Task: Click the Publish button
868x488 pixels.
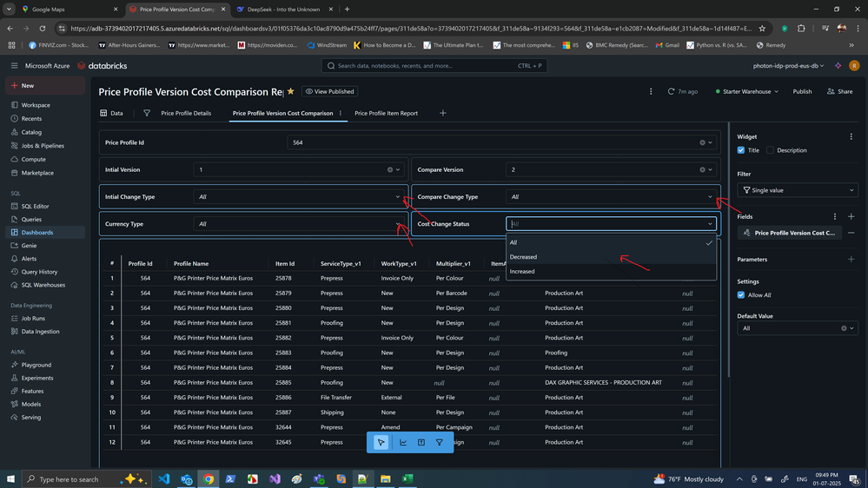Action: point(802,91)
